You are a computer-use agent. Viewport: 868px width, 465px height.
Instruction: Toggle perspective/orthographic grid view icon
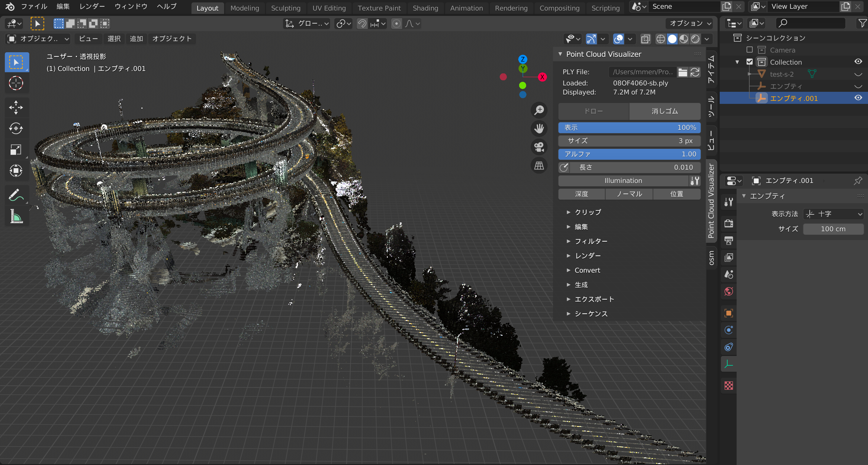click(x=539, y=165)
